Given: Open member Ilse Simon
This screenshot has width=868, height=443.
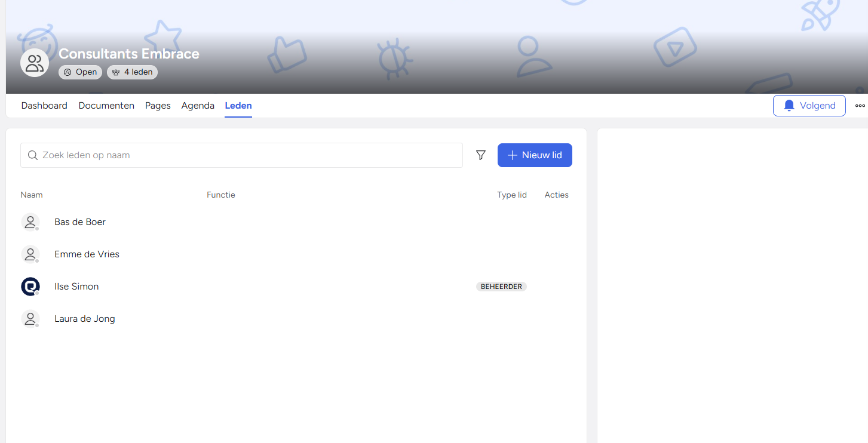Looking at the screenshot, I should pos(76,287).
